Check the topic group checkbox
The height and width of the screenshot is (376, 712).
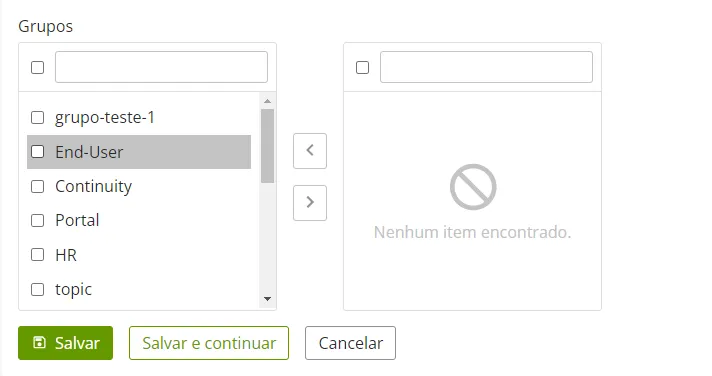click(x=37, y=289)
